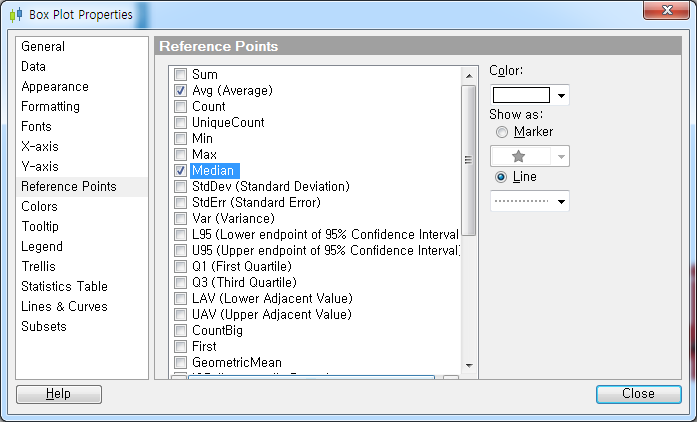697x422 pixels.
Task: Open the marker shape dropdown arrow
Action: coord(561,157)
